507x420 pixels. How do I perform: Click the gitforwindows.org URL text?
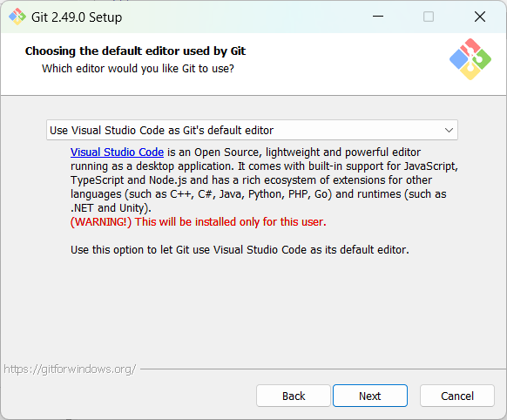coord(70,369)
